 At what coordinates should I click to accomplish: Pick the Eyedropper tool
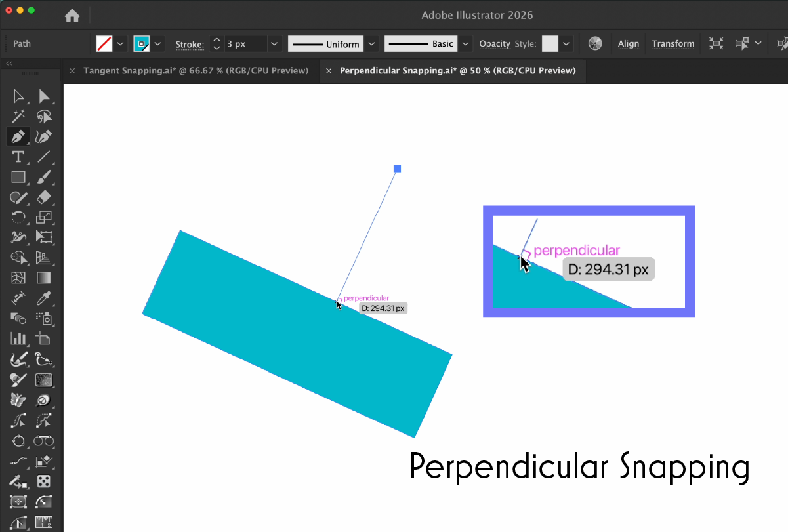coord(44,298)
